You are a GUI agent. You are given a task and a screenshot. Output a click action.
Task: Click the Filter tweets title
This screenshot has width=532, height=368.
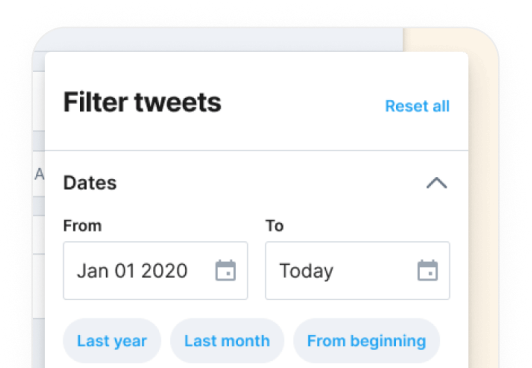(x=142, y=102)
